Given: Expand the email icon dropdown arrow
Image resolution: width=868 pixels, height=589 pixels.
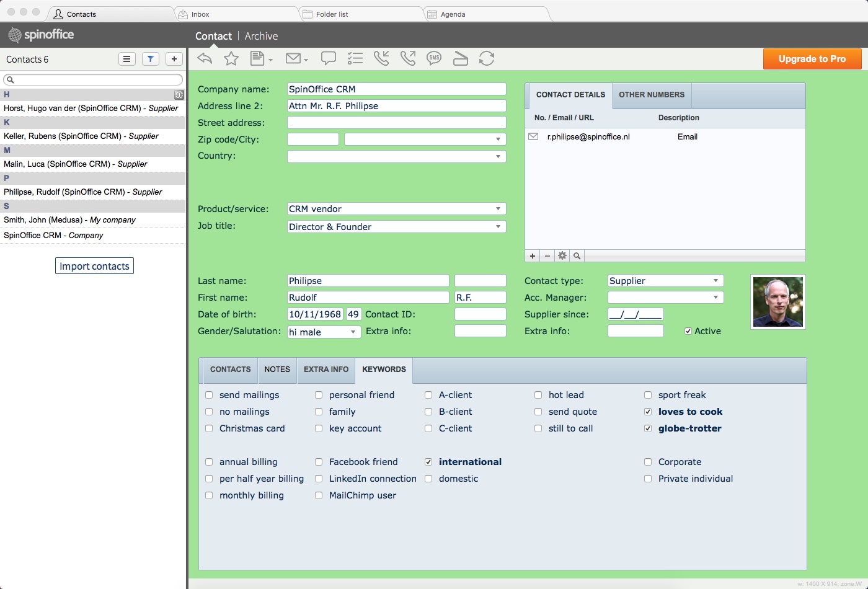Looking at the screenshot, I should click(x=306, y=60).
